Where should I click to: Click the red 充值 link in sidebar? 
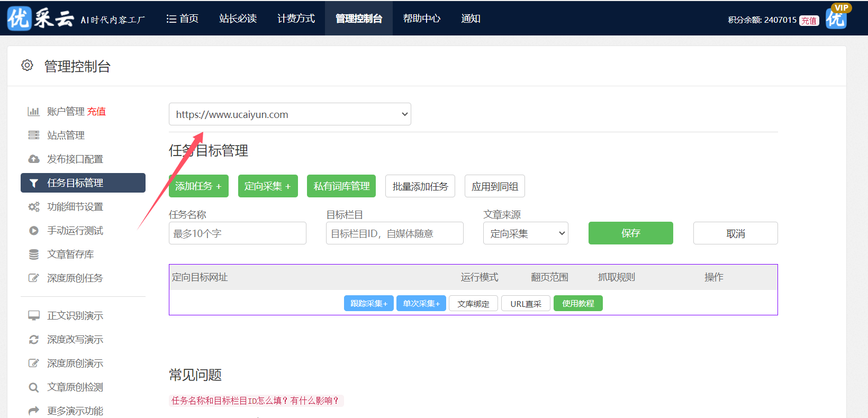coord(96,112)
